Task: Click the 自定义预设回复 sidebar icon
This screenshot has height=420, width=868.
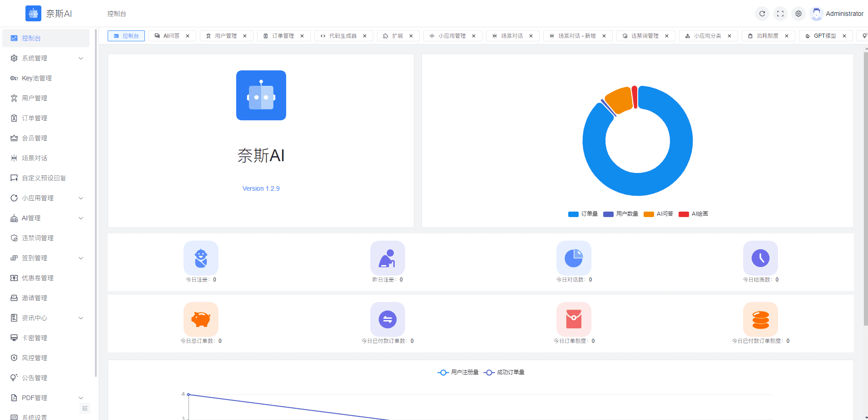Action: pyautogui.click(x=14, y=178)
